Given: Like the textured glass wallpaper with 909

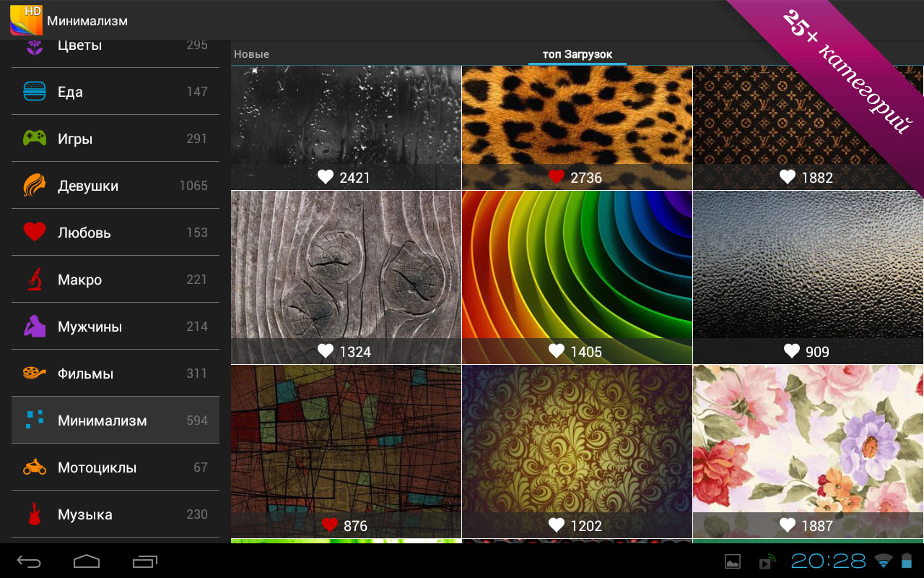Looking at the screenshot, I should click(x=792, y=351).
